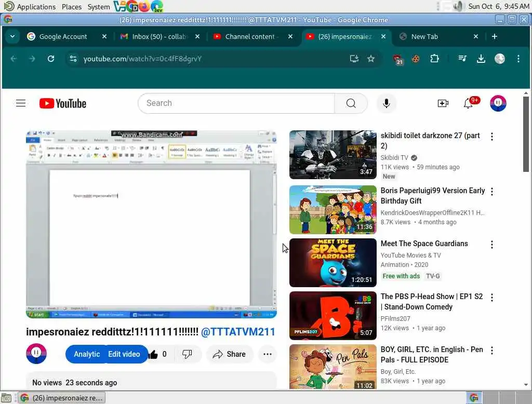This screenshot has width=532, height=404.
Task: Click the address bar URL
Action: [x=142, y=59]
